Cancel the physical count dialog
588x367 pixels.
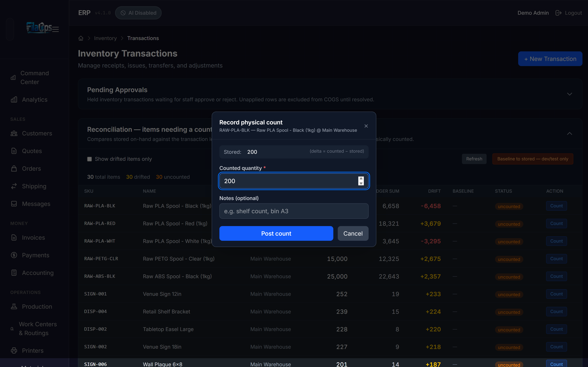(x=353, y=233)
